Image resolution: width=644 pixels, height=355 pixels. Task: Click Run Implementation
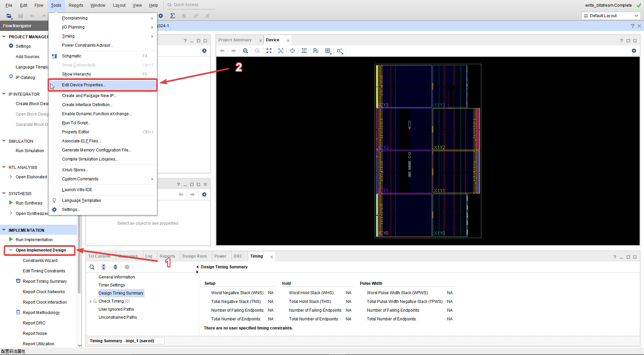(34, 239)
